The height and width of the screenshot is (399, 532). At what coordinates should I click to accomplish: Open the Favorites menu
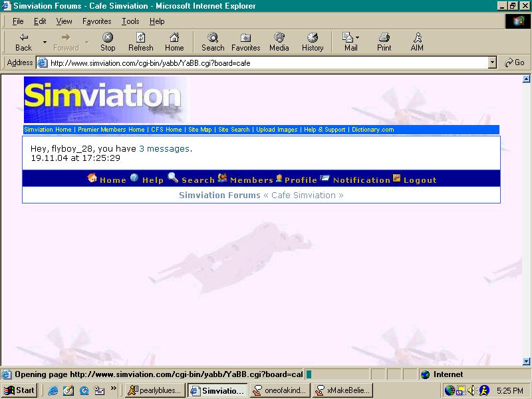(x=96, y=21)
